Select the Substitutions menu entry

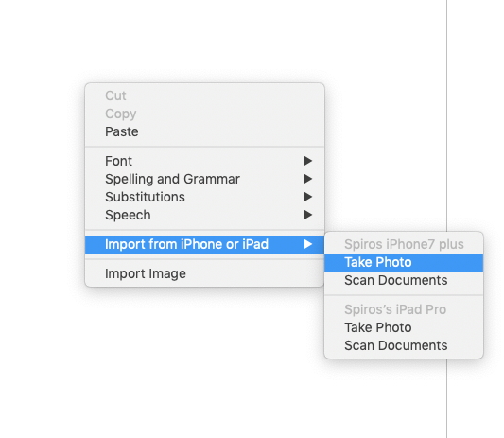145,197
